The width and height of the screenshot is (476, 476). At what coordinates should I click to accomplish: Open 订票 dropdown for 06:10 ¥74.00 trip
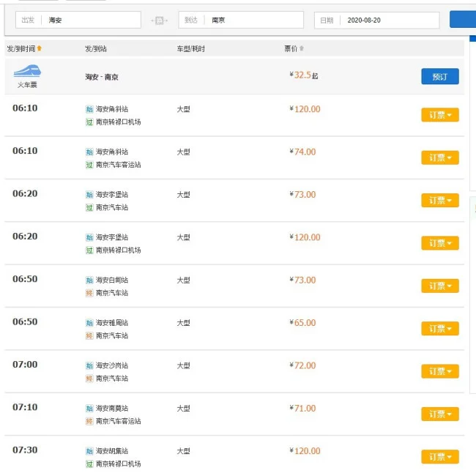[x=440, y=157]
